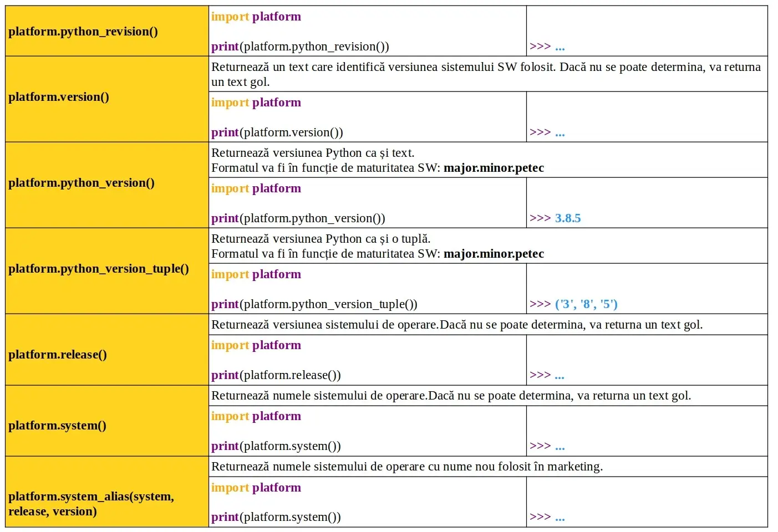Select the print(platform.python_version_tuple()) code line

tap(314, 304)
